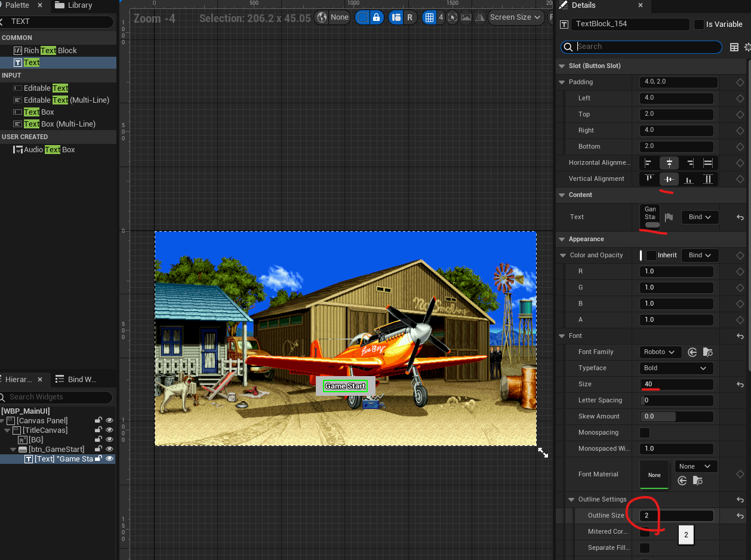Screen dimensions: 751x560
Task: Open the Typeface Bold dropdown
Action: tap(676, 368)
